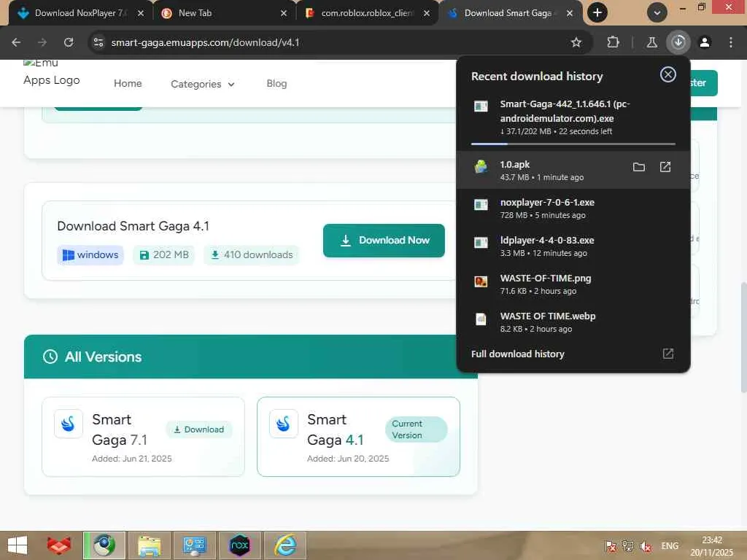Go to Home in site navigation

pos(128,83)
